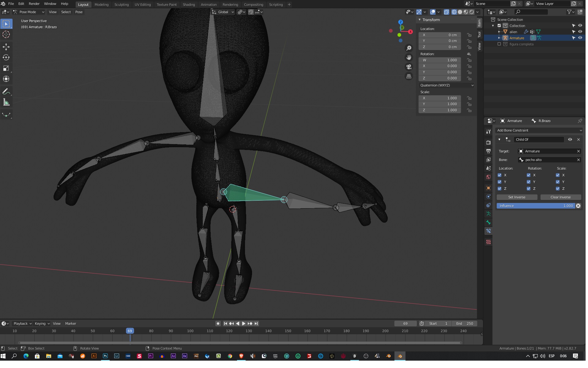Switch to orthographic view with the grid icon
Screen dimensions: 588x368
point(409,76)
